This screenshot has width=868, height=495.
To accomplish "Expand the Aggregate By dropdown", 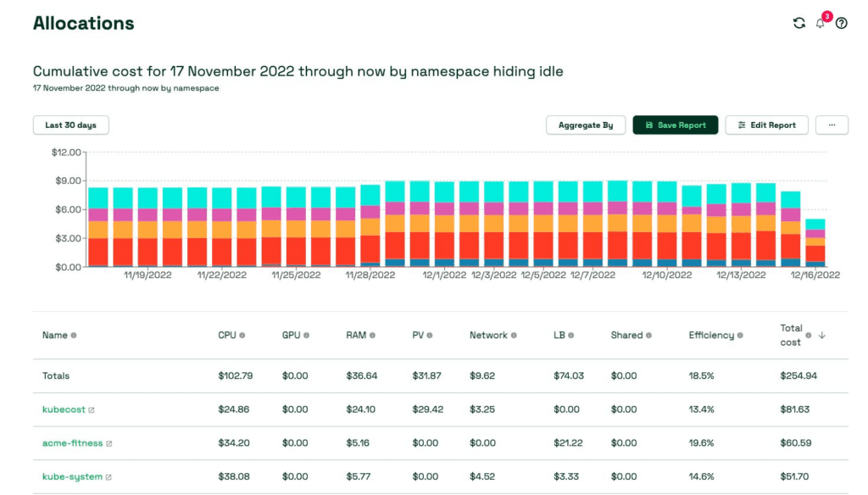I will (x=586, y=125).
